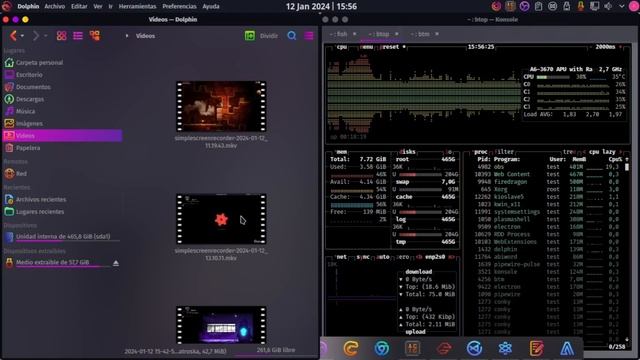Close the fish Konsole tab
Screen dimensions: 640x360
355,34
